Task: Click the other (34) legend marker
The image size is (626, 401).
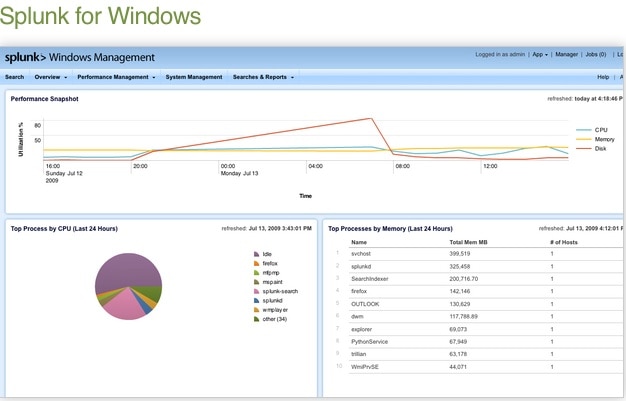Action: tap(256, 318)
